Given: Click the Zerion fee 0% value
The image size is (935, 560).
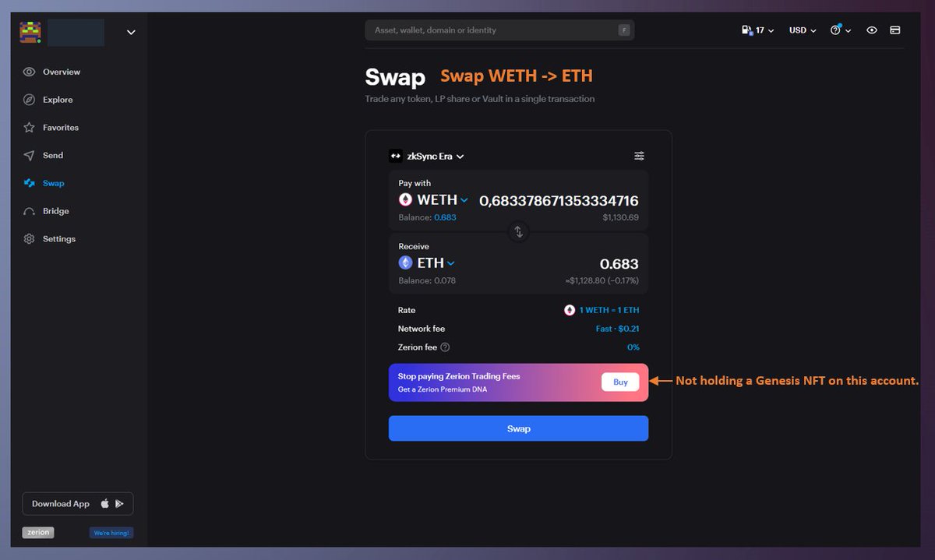Looking at the screenshot, I should (x=633, y=347).
